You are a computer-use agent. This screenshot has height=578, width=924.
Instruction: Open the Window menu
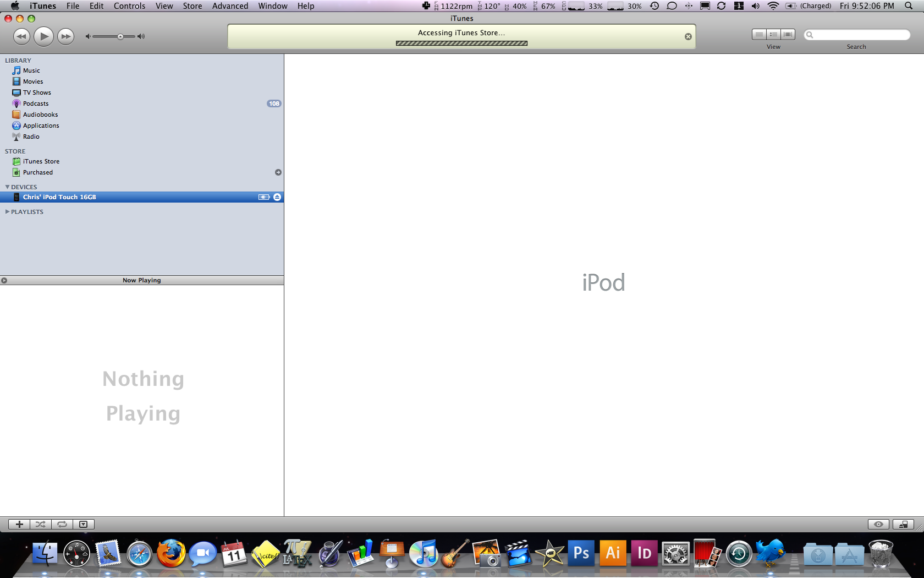click(x=273, y=6)
